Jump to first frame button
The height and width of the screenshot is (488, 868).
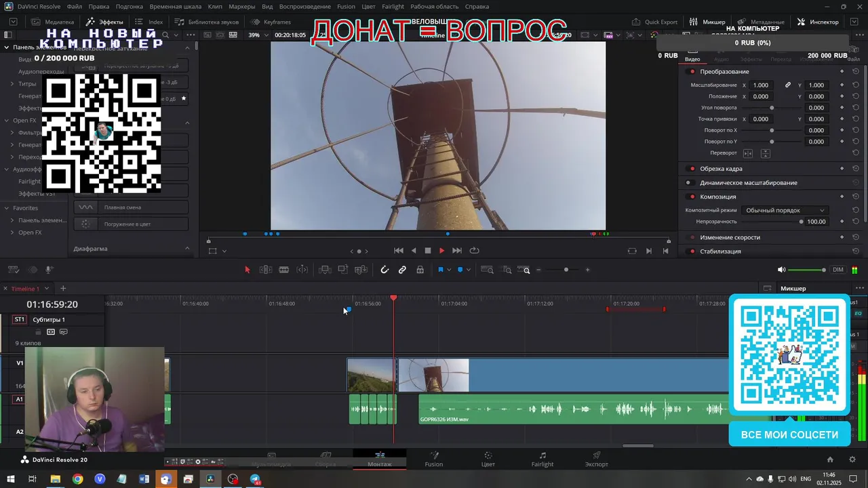click(x=399, y=251)
